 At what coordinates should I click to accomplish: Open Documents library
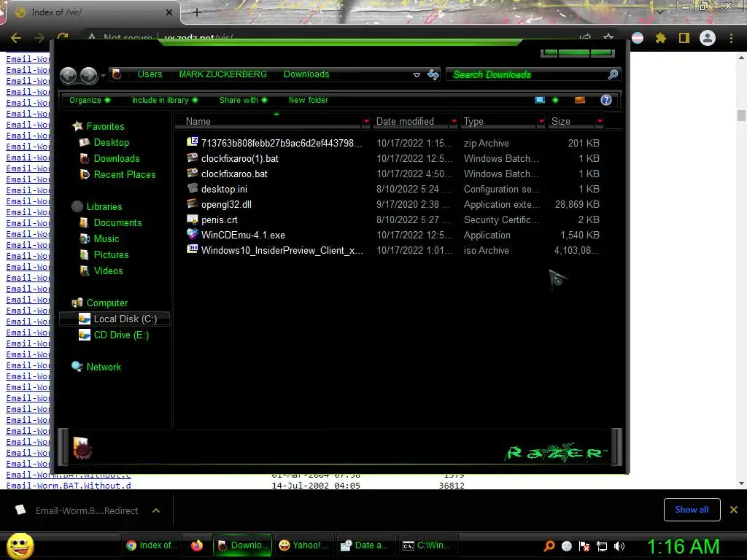117,223
